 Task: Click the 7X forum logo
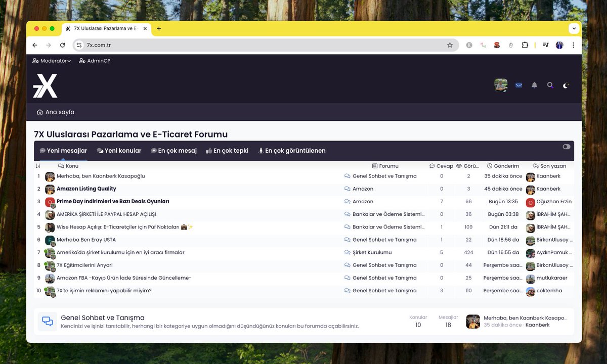[46, 85]
